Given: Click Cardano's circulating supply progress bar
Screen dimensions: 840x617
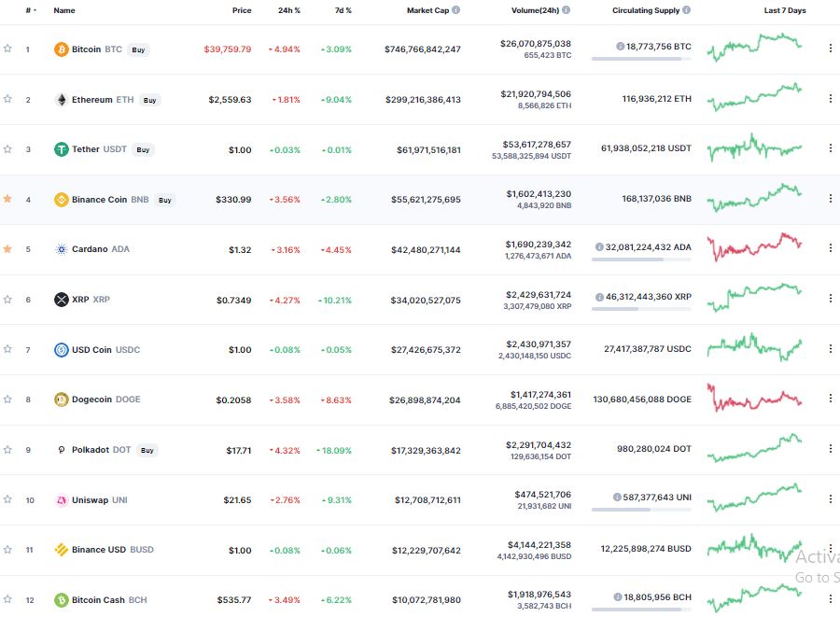Looking at the screenshot, I should click(x=641, y=259).
